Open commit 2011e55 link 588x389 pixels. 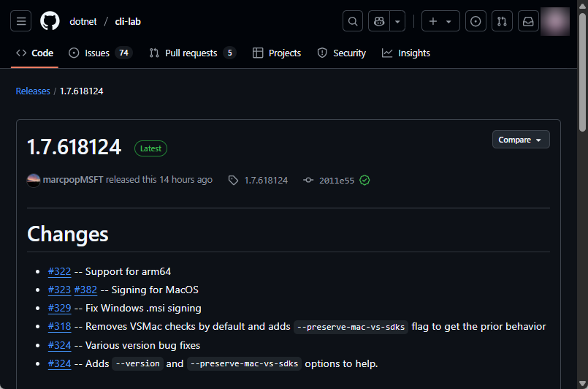tap(336, 180)
